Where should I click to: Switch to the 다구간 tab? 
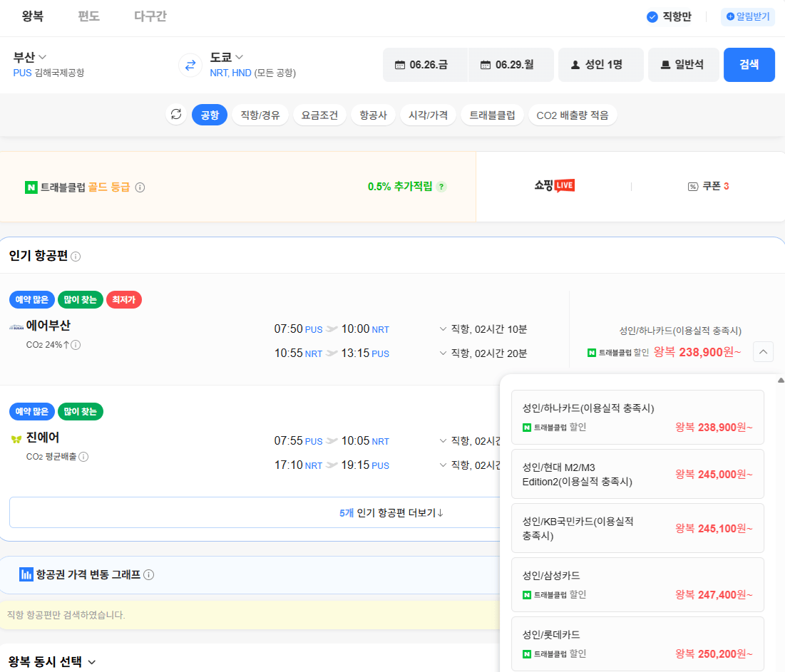150,16
